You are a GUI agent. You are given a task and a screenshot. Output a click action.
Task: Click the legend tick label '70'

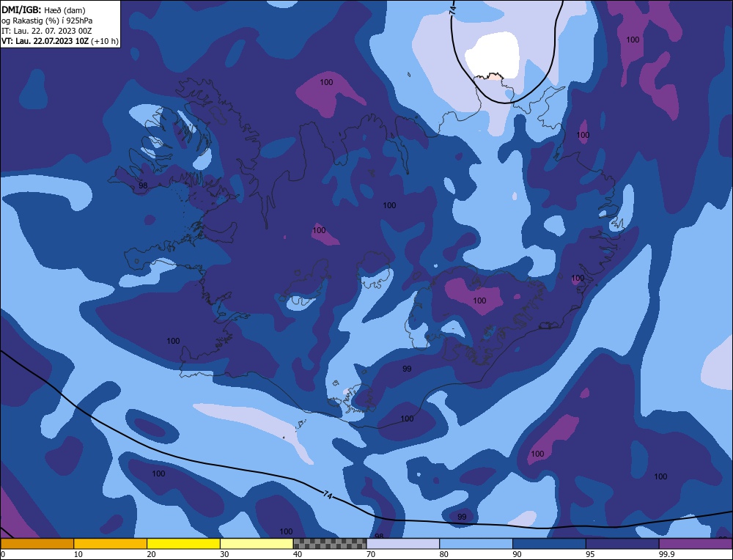coord(371,554)
